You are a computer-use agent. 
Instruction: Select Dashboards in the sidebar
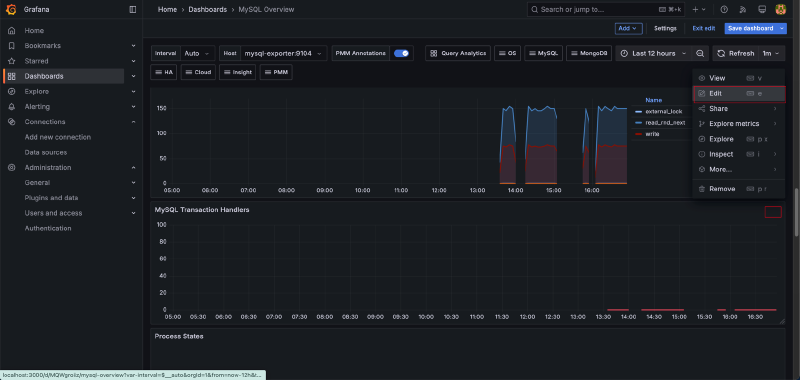(x=44, y=76)
